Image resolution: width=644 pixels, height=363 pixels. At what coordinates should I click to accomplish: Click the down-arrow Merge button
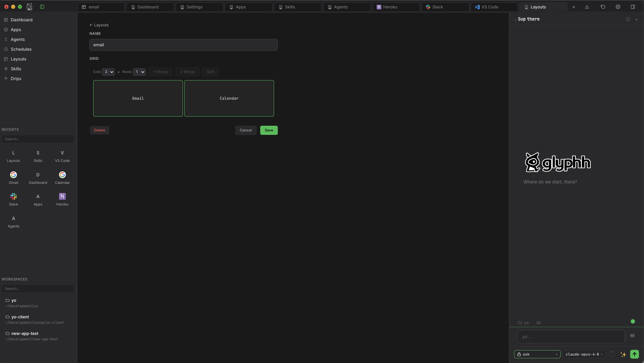pyautogui.click(x=187, y=72)
